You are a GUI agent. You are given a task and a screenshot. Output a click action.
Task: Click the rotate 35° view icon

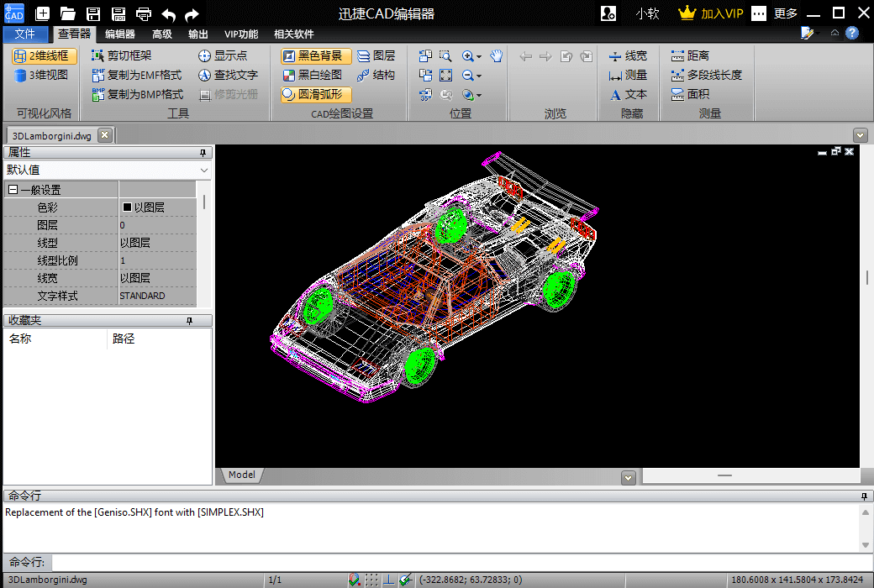tap(425, 95)
